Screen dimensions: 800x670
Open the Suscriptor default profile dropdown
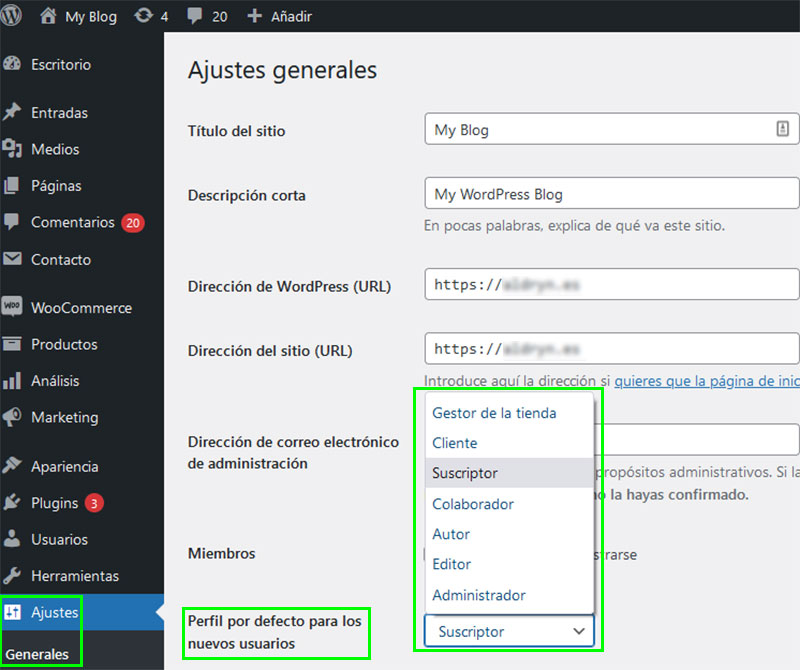(509, 631)
